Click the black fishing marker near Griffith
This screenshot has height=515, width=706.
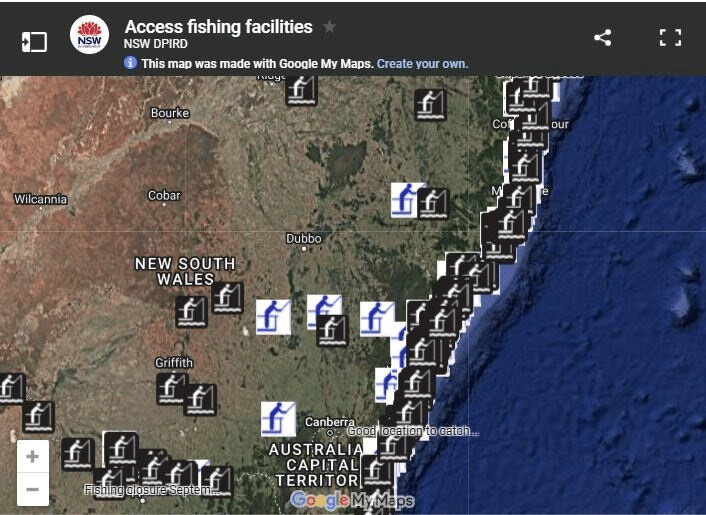[x=171, y=388]
